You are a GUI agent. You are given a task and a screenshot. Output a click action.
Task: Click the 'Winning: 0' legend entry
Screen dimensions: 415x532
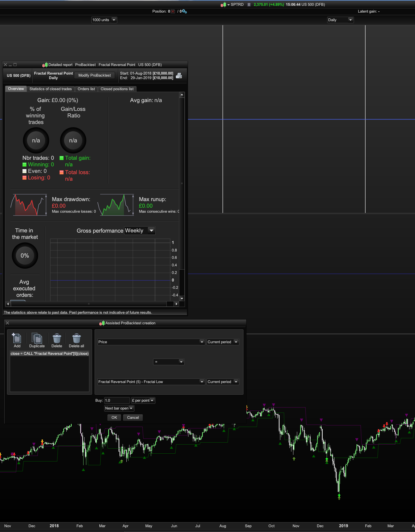tap(38, 165)
